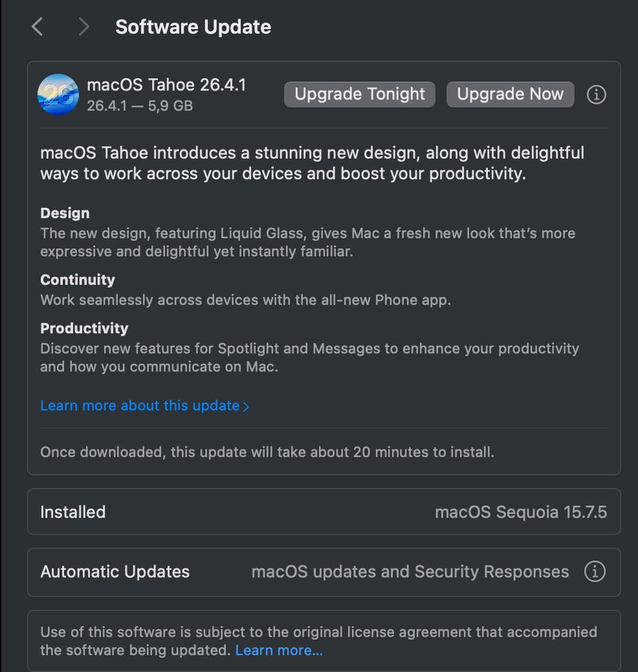Open the license agreement Learn more link
This screenshot has height=672, width=638.
coord(279,650)
